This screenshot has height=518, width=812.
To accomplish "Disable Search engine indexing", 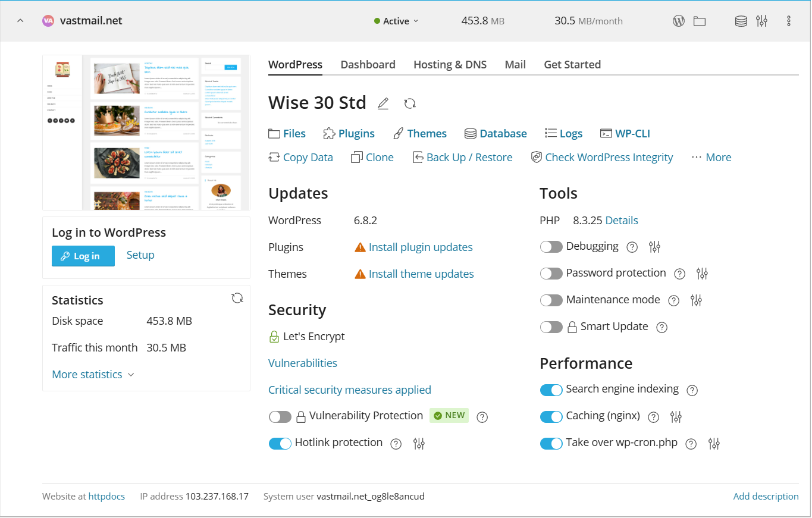I will (x=551, y=390).
